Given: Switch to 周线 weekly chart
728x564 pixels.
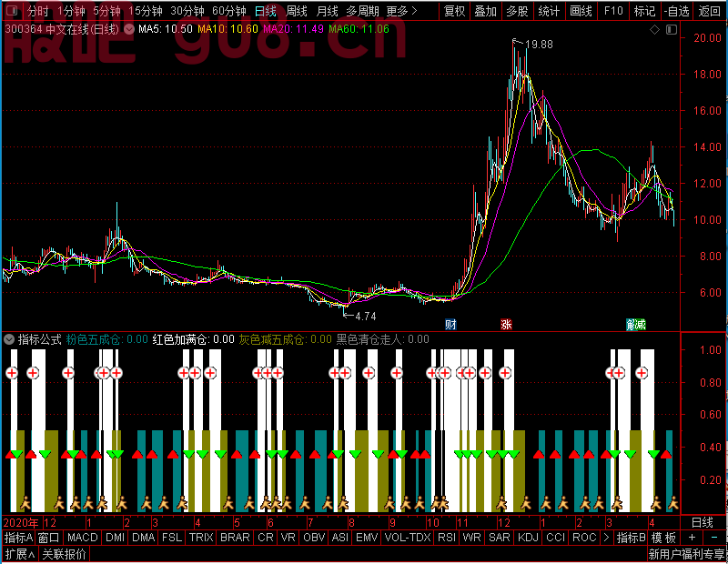Looking at the screenshot, I should click(297, 11).
